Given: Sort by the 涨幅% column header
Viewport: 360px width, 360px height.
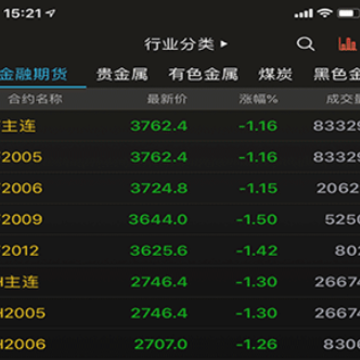Looking at the screenshot, I should [x=258, y=99].
